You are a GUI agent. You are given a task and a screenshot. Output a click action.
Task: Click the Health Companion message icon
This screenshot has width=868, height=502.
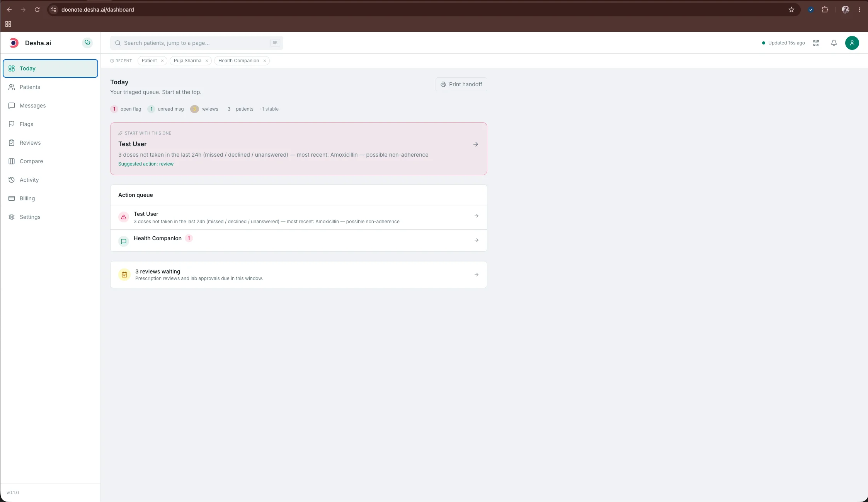click(x=124, y=241)
